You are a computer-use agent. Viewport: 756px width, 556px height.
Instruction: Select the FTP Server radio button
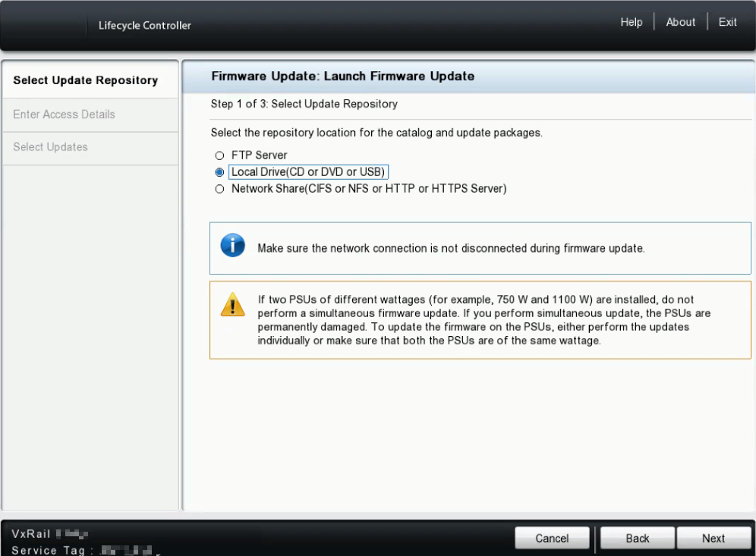[219, 155]
